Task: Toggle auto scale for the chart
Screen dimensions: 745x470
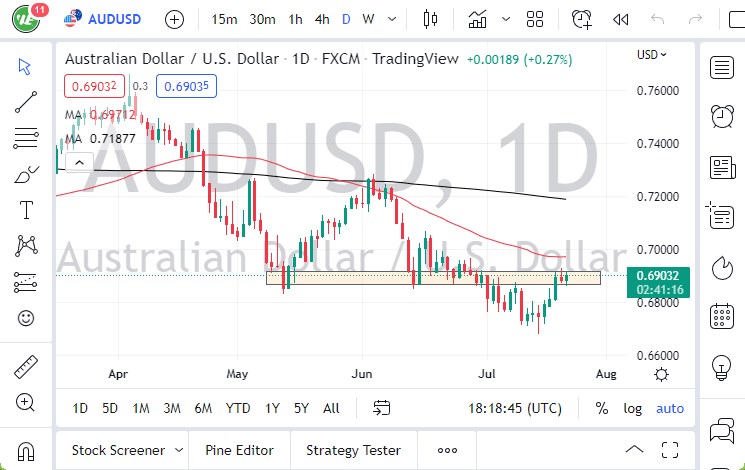Action: 669,408
